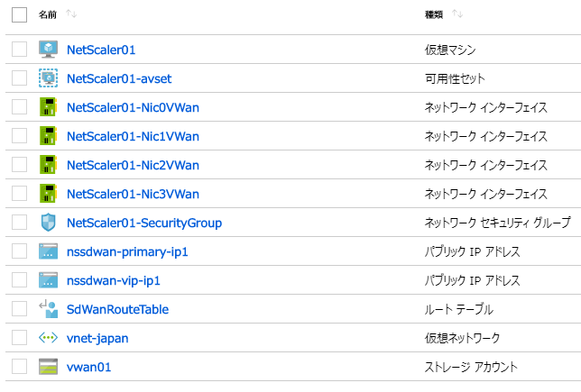
Task: Click the vwan01 storage account icon
Action: [48, 367]
